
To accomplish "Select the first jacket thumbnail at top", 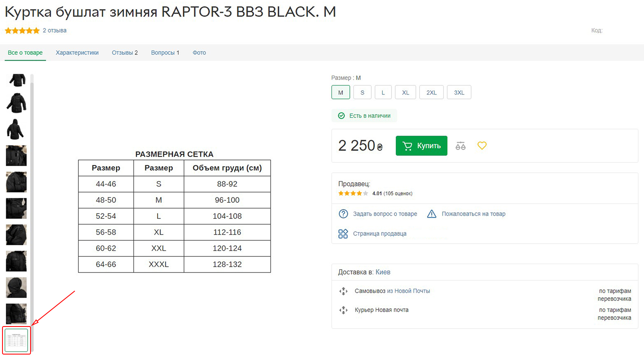I will (x=17, y=80).
